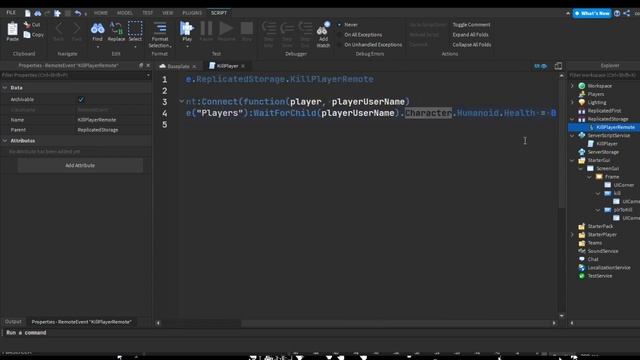Click the Lighting bulb icon in Explorer

[582, 102]
